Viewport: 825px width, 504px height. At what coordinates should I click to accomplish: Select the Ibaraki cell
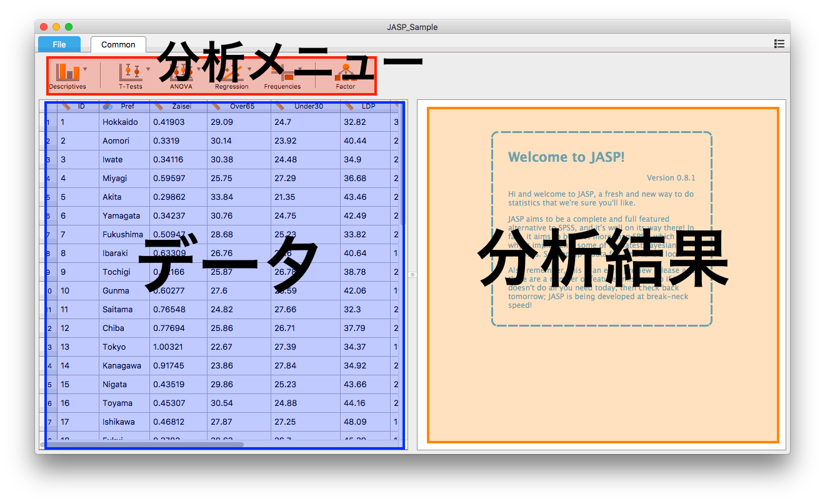[124, 253]
